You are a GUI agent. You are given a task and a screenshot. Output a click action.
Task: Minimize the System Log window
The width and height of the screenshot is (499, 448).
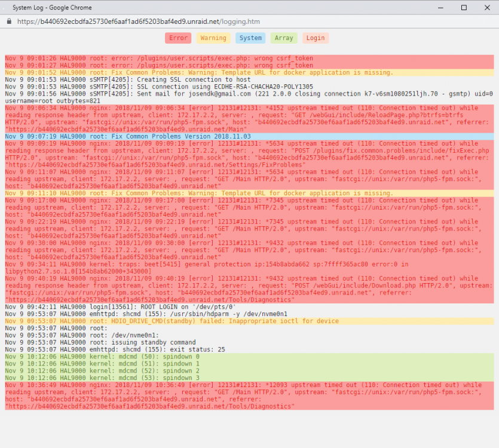pyautogui.click(x=440, y=8)
